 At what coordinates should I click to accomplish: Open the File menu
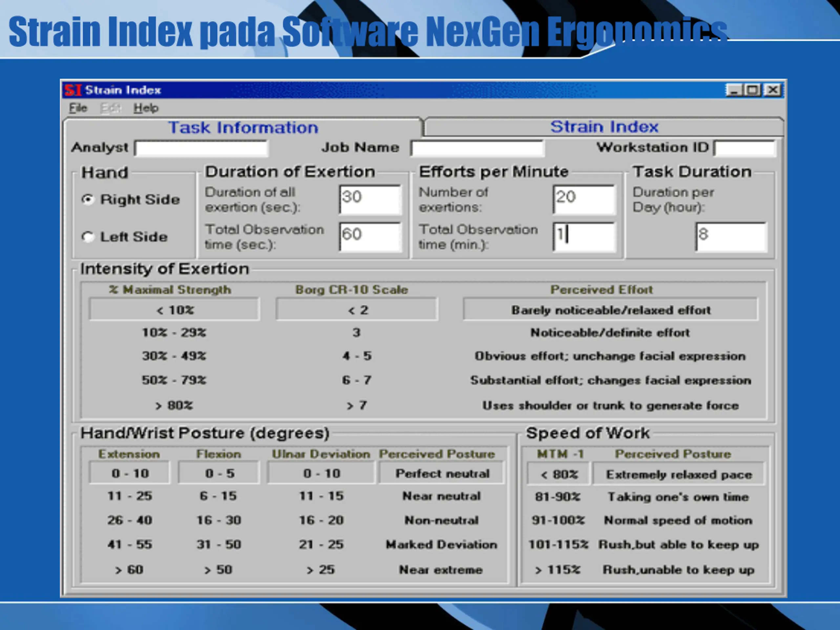tap(78, 108)
